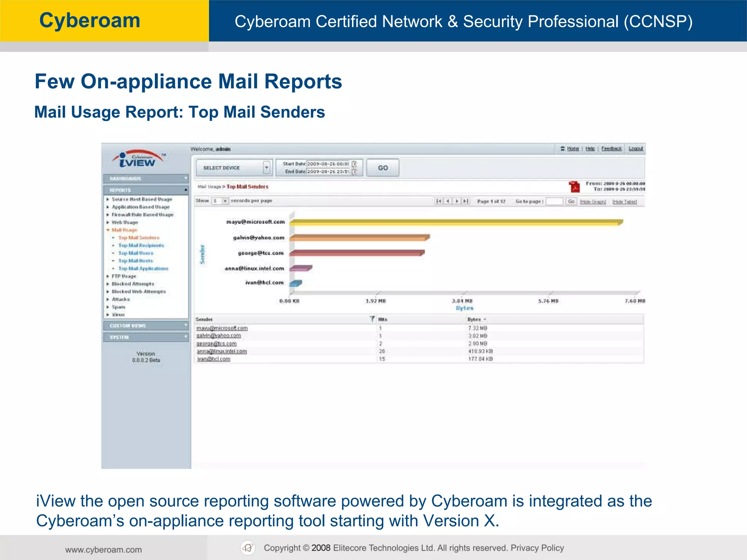Open the Top Mail Applications report
Image resolution: width=747 pixels, height=560 pixels.
tap(143, 269)
